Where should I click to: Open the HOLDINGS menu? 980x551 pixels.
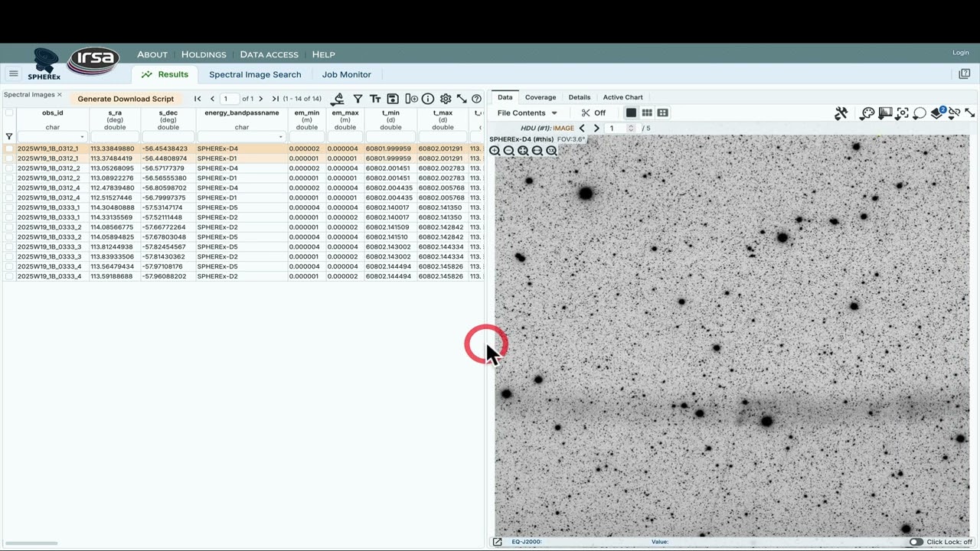(x=204, y=54)
